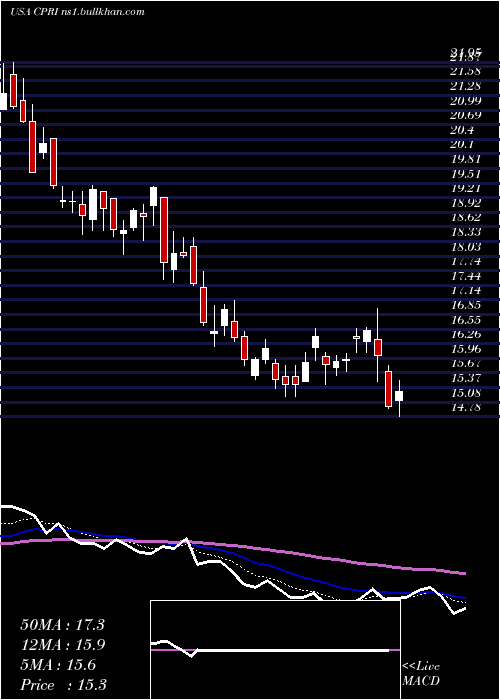Click the 15.67 price axis label

coord(466,364)
